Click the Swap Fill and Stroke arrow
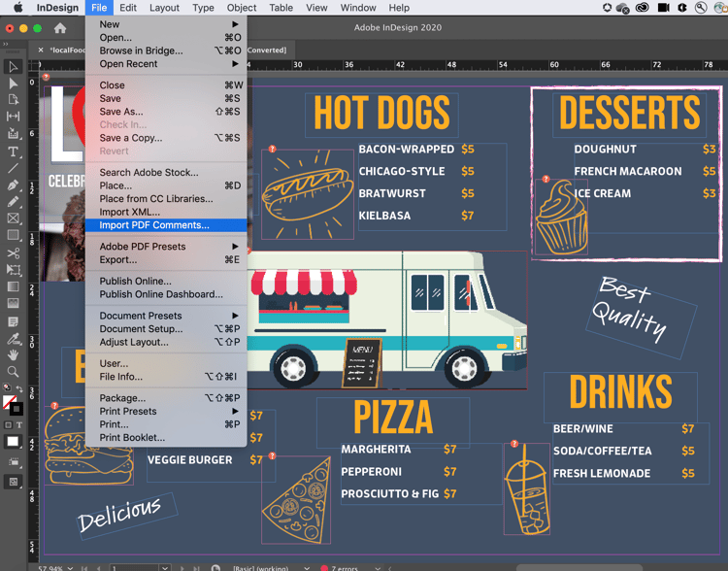Viewport: 728px width, 571px height. [19, 388]
